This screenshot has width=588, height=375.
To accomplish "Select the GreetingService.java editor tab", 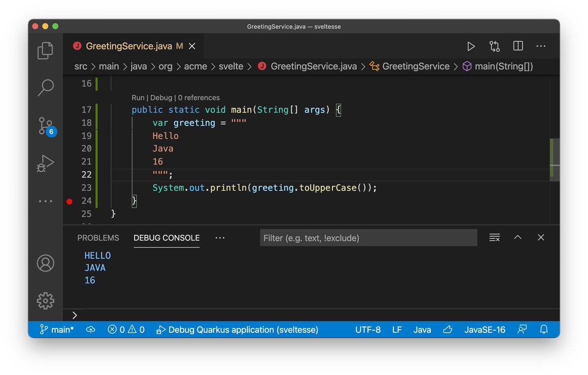I will [x=133, y=46].
